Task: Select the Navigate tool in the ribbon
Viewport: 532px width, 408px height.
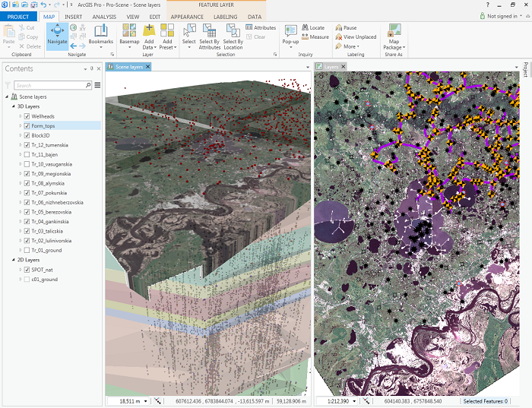Action: pyautogui.click(x=57, y=35)
